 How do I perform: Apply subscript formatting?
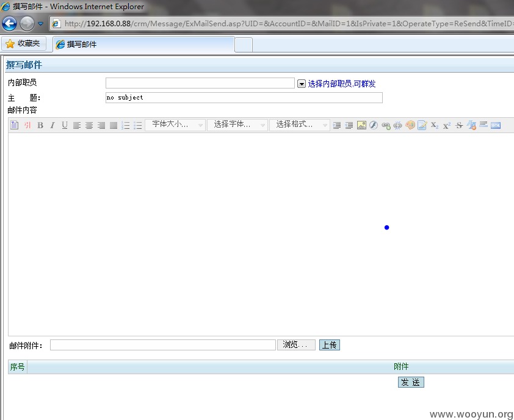click(435, 125)
